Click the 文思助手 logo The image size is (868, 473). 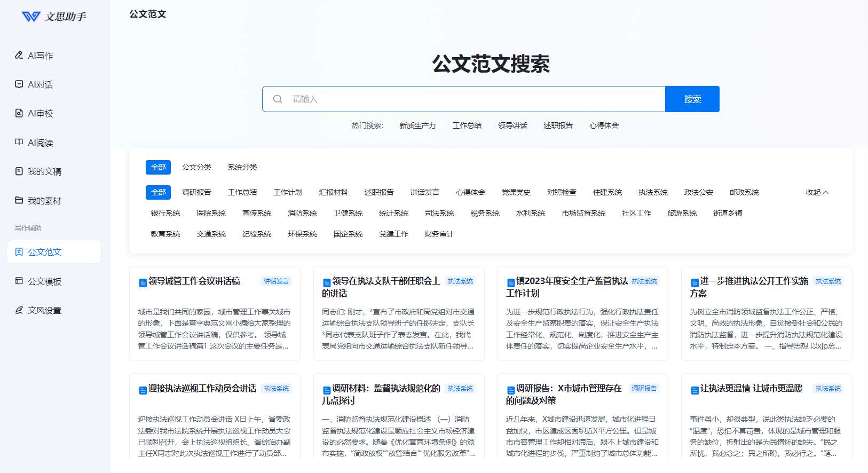[x=54, y=17]
